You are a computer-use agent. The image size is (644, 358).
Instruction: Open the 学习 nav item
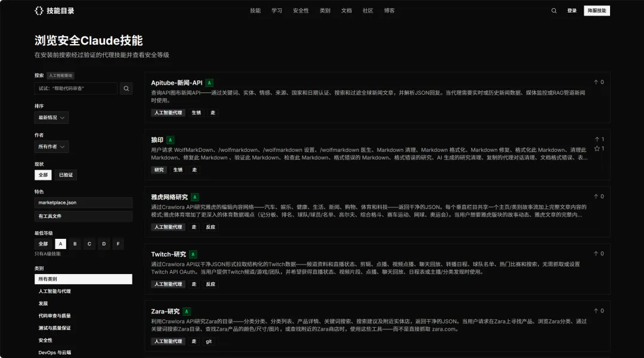(x=277, y=11)
